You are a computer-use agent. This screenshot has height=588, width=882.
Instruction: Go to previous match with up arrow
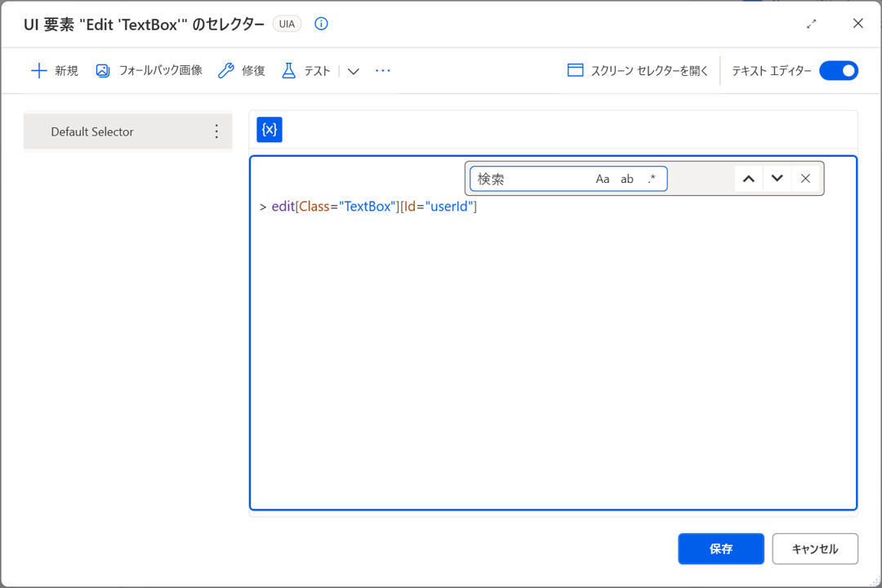tap(749, 179)
